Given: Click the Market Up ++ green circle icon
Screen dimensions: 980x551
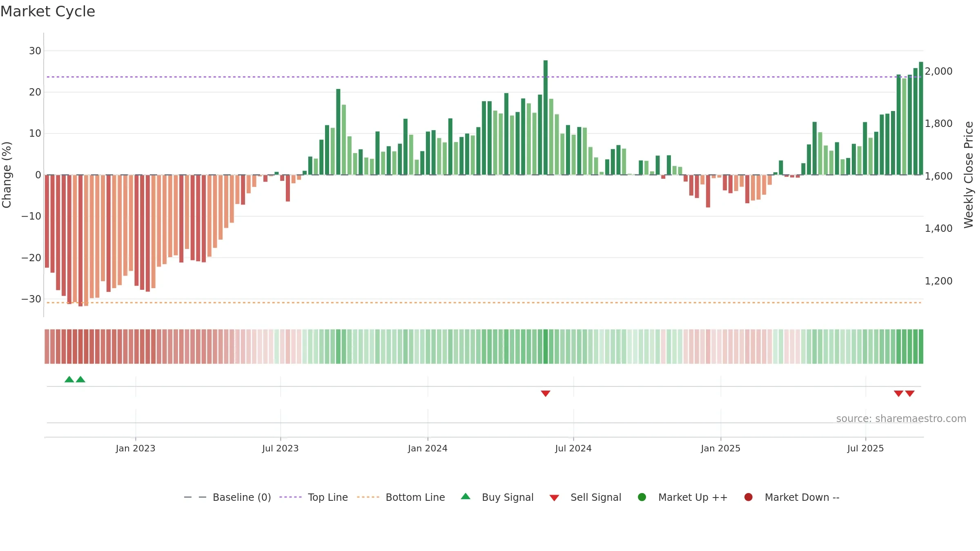Looking at the screenshot, I should tap(642, 497).
